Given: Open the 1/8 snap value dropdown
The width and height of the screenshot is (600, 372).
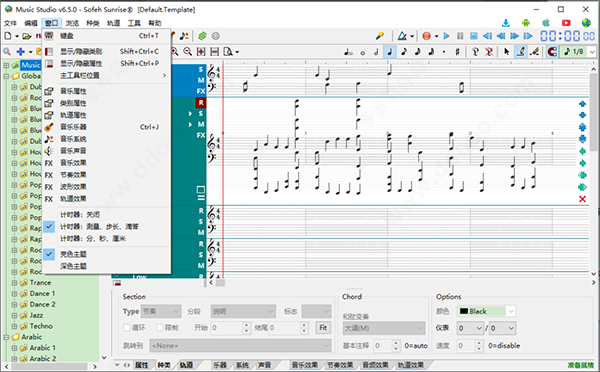Looking at the screenshot, I should pyautogui.click(x=593, y=52).
